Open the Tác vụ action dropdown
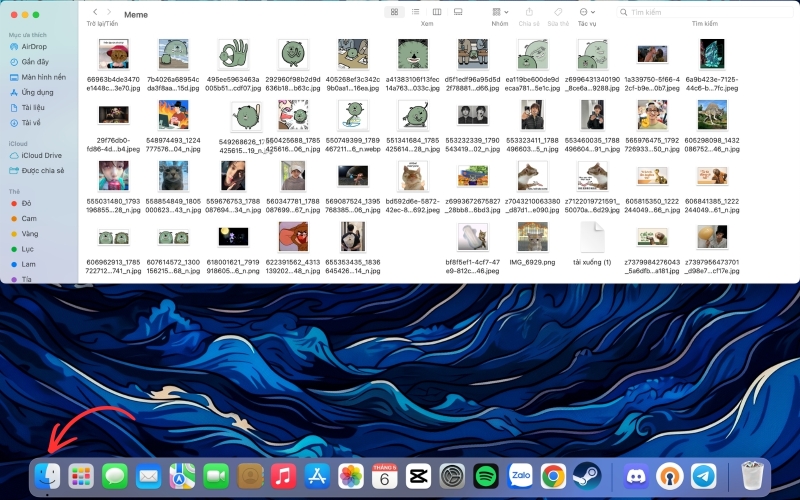This screenshot has height=500, width=800. pos(587,12)
